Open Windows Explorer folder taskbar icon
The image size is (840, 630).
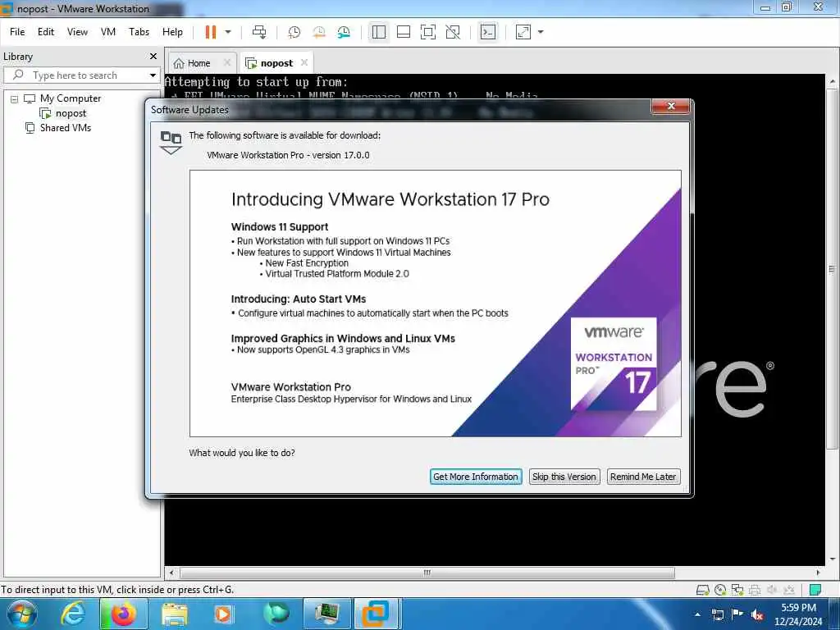tap(174, 614)
